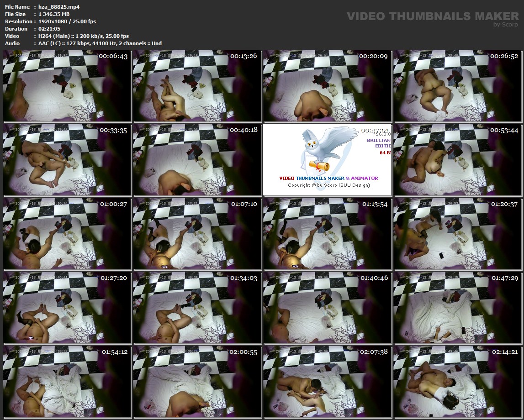Select the frame timestamped 01:20:37
This screenshot has height=420, width=524.
coord(458,234)
